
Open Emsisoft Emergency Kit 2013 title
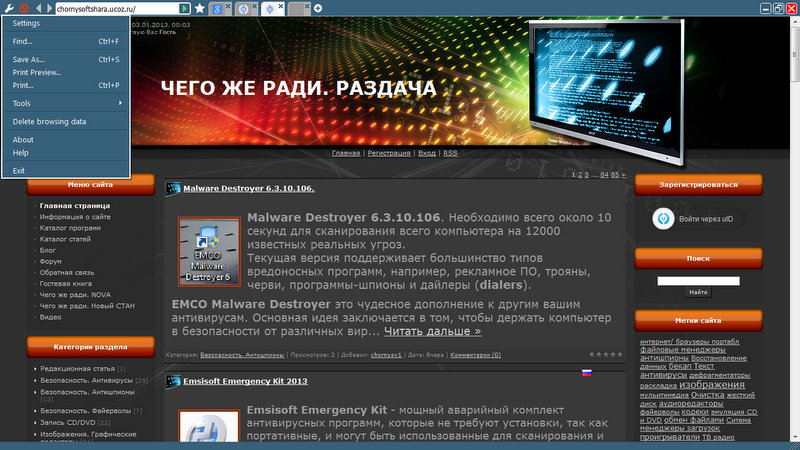pyautogui.click(x=245, y=381)
